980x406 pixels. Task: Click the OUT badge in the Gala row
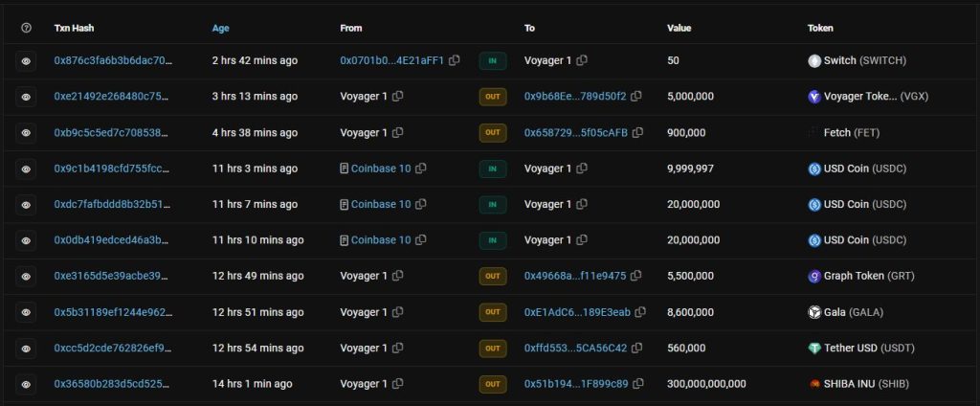coord(493,312)
